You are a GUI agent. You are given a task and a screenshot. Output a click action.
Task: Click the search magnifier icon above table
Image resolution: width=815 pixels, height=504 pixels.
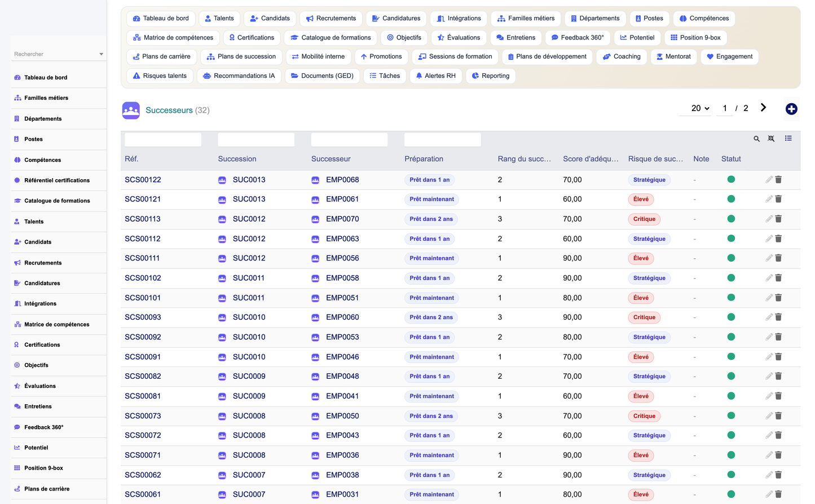click(x=756, y=139)
